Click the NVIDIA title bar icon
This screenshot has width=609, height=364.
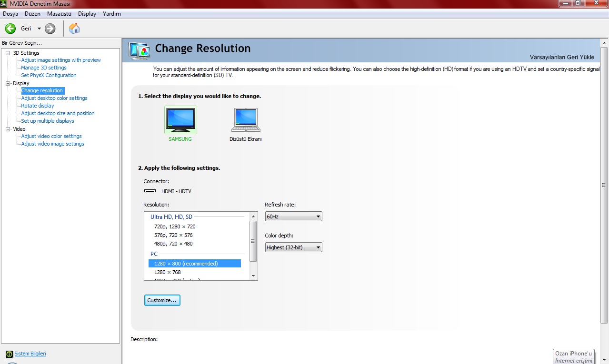(4, 4)
